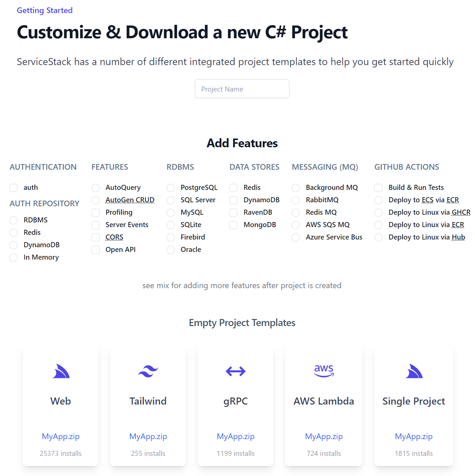Screen dimensions: 475x476
Task: Check the RavenDB data store
Action: [233, 213]
